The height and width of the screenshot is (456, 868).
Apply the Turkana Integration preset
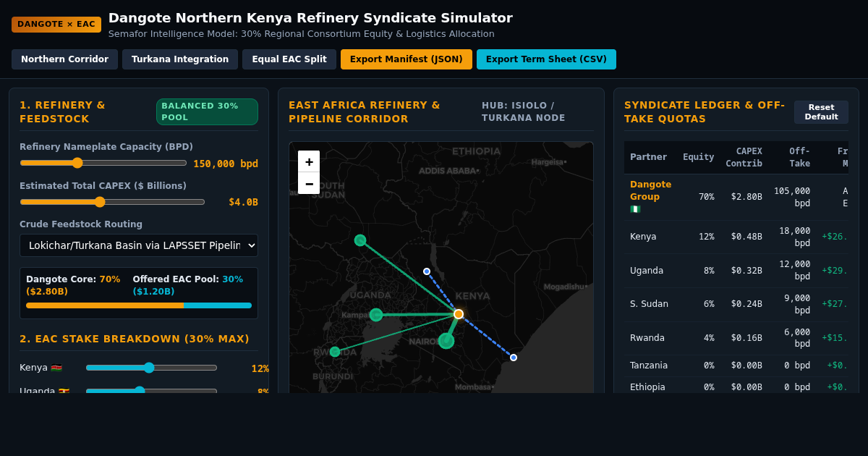point(180,59)
